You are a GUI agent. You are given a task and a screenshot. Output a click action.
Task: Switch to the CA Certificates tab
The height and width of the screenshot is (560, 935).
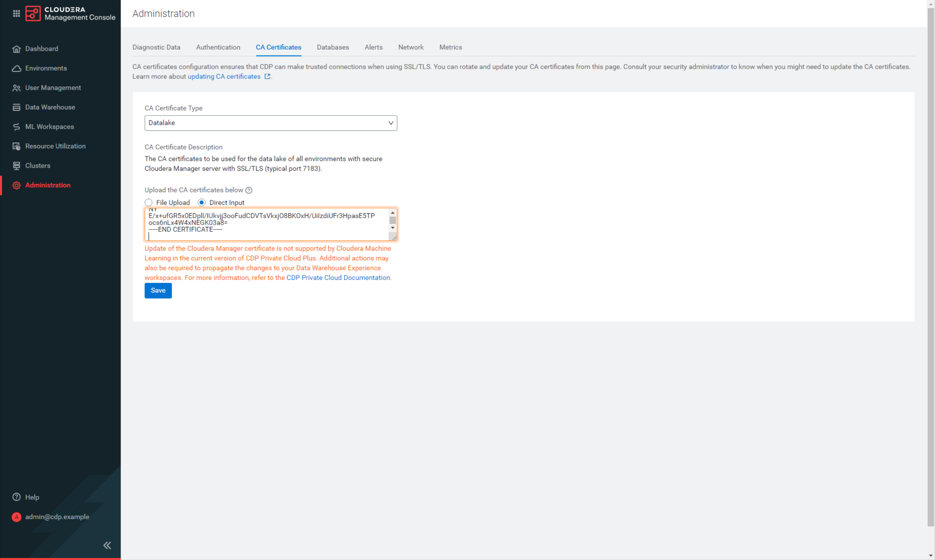tap(279, 47)
